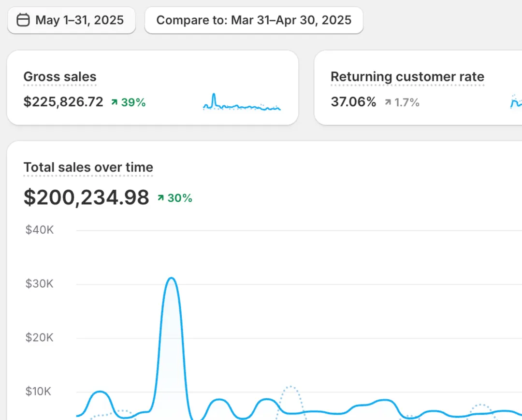Click the Gross sales sparkline chart
The width and height of the screenshot is (522, 420).
click(x=242, y=103)
